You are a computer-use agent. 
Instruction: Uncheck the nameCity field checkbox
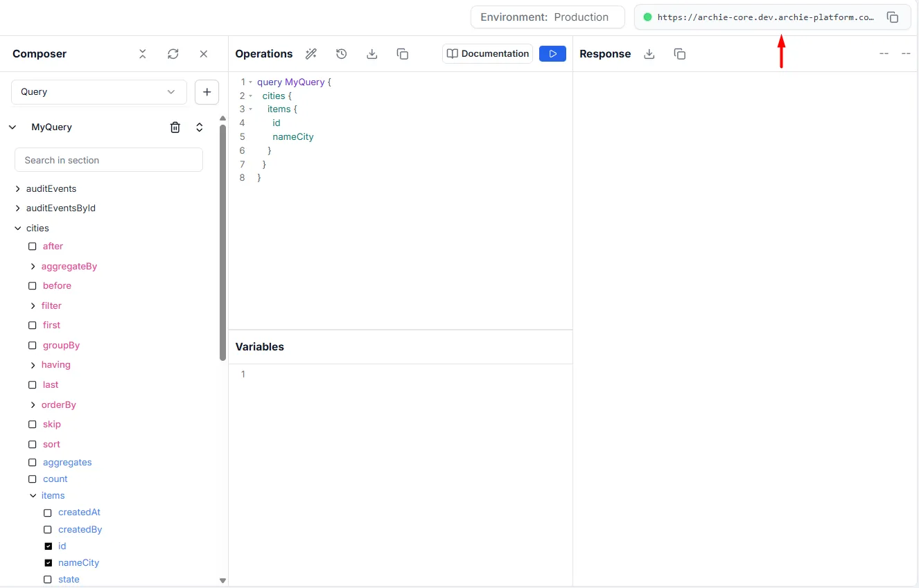point(48,563)
